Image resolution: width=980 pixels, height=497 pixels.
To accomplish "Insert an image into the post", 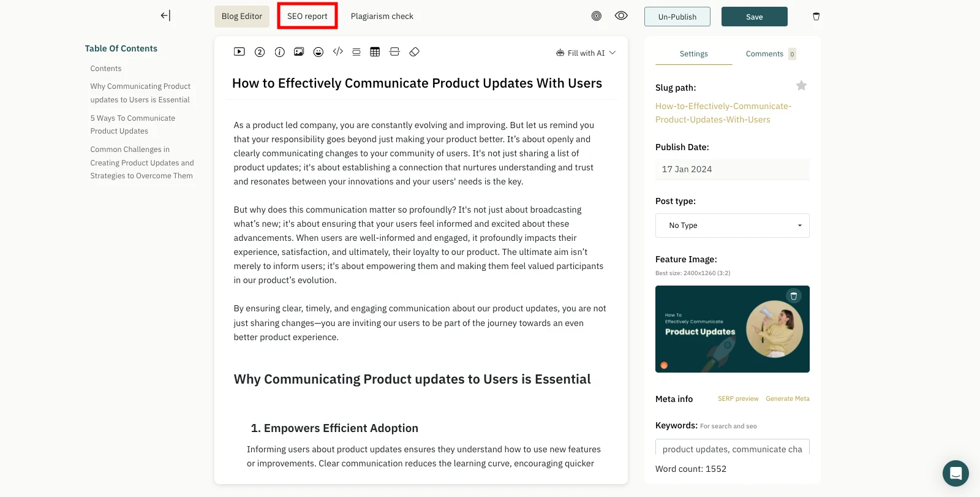I will [299, 52].
